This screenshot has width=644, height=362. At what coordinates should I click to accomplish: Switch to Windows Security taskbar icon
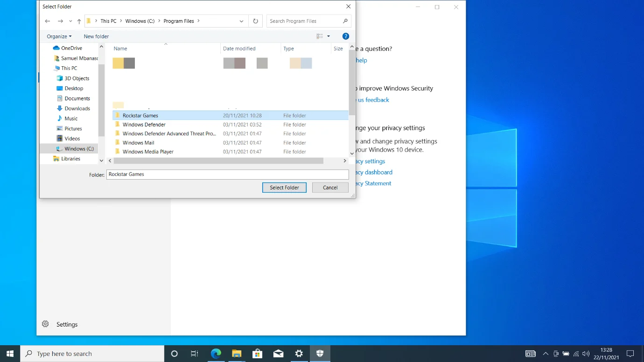320,354
